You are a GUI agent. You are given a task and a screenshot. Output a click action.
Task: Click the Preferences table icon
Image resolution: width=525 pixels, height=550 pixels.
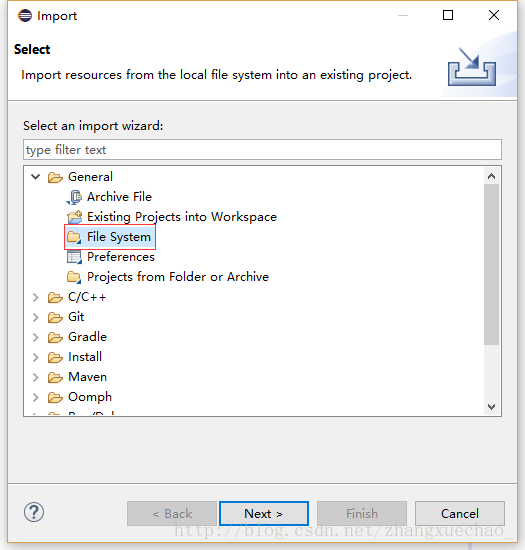(x=74, y=257)
